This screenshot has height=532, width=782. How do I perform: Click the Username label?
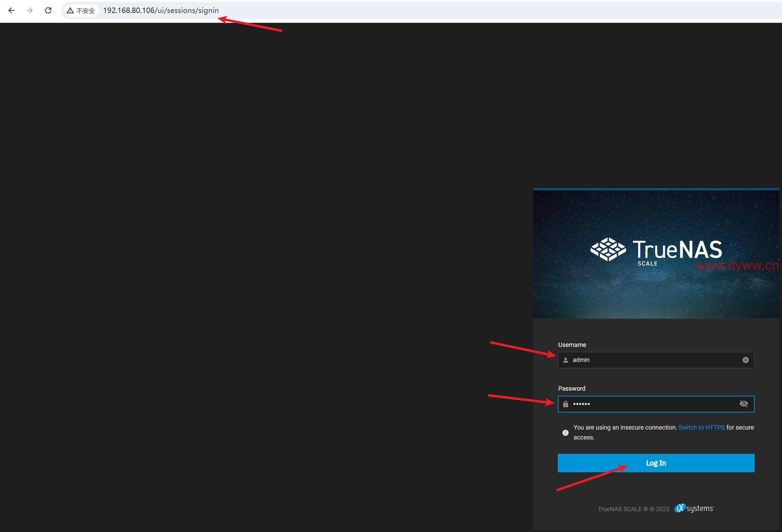click(572, 345)
